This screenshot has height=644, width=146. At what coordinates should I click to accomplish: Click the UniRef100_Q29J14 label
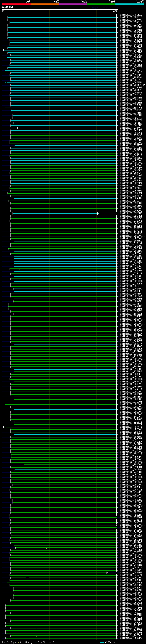(x=131, y=274)
